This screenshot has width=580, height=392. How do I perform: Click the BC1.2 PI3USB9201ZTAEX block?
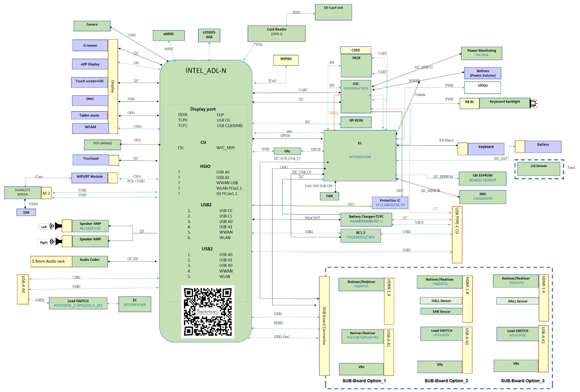(x=361, y=236)
